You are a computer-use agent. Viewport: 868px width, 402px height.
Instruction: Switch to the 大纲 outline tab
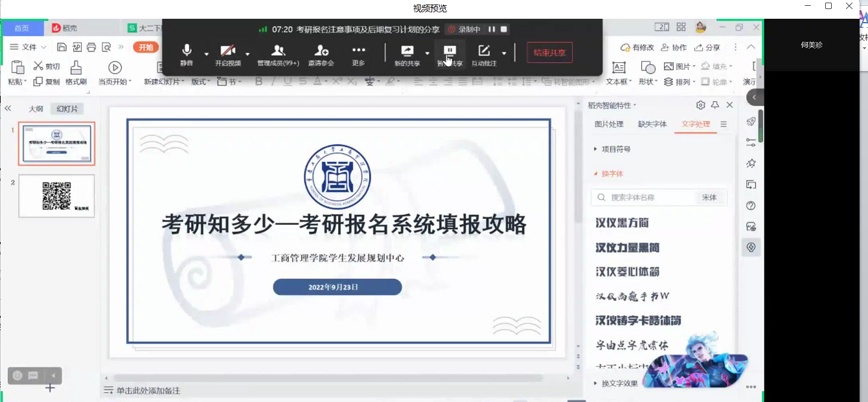point(36,109)
